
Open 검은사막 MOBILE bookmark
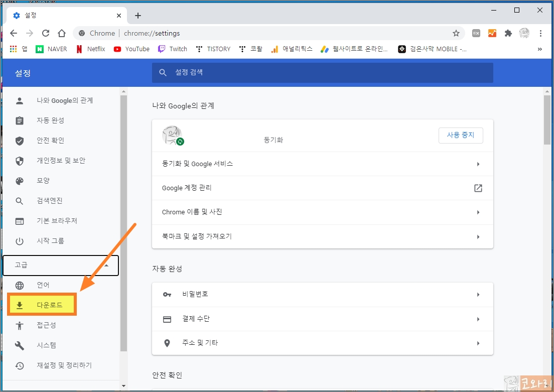pyautogui.click(x=433, y=49)
